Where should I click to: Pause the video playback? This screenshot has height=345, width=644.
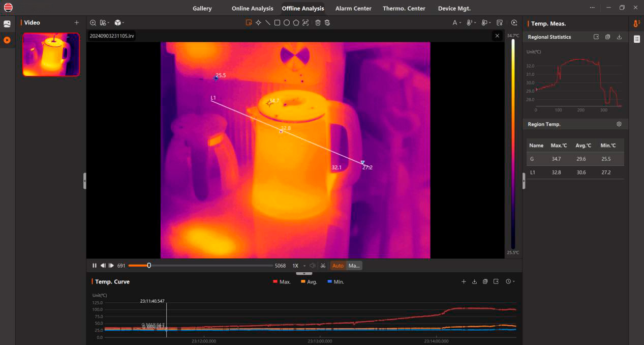point(95,266)
